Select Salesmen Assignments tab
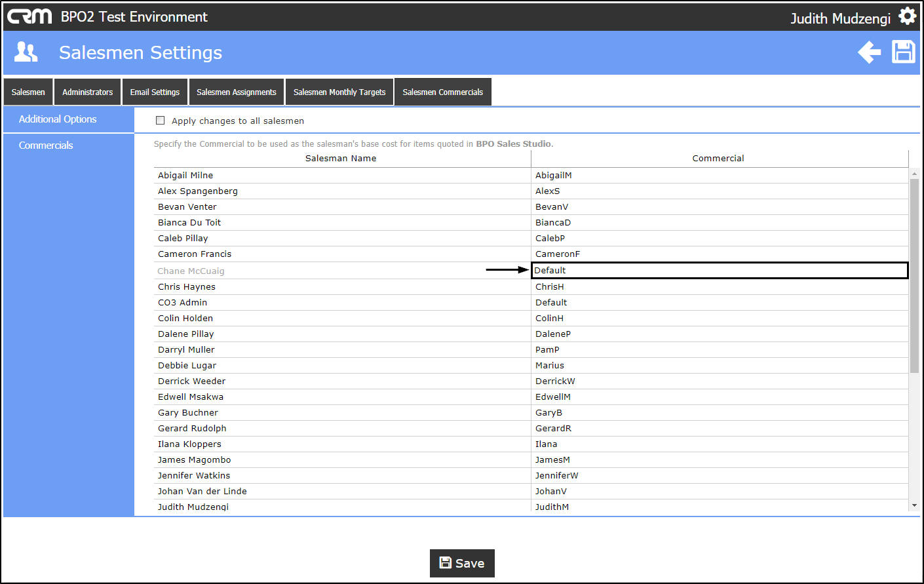 pyautogui.click(x=237, y=92)
